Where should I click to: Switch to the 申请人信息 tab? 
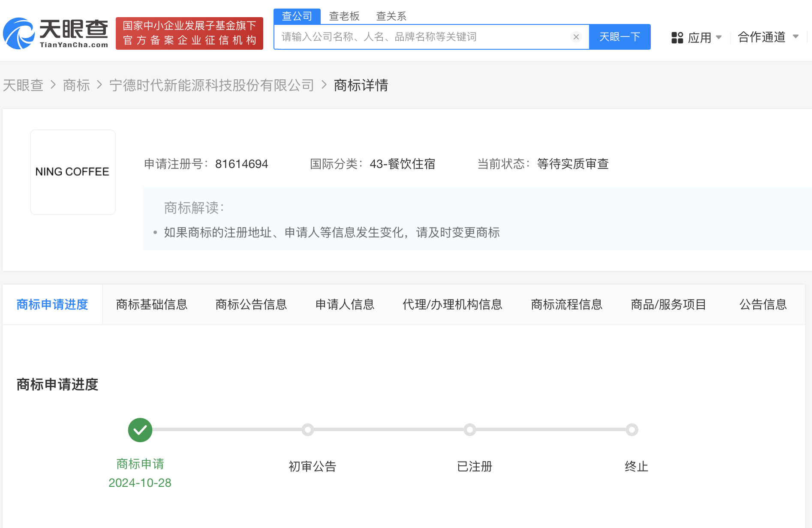(345, 305)
